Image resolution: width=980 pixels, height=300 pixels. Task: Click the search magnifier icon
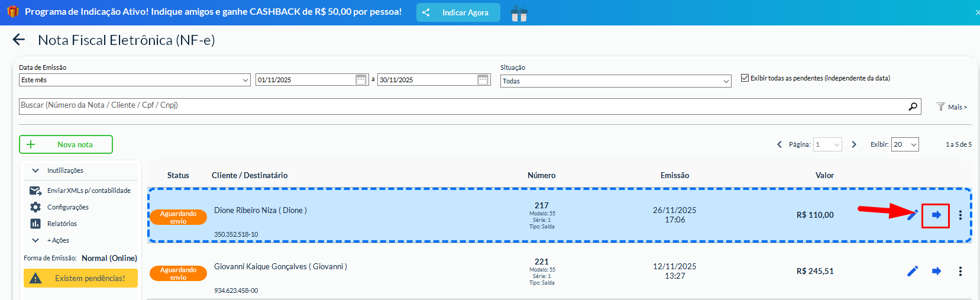[x=913, y=106]
